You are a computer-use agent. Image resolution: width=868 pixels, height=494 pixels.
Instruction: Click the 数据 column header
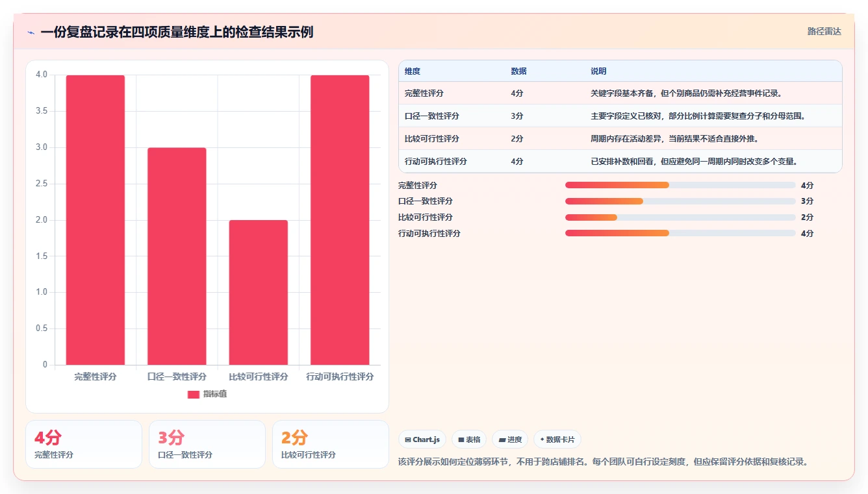(x=518, y=71)
